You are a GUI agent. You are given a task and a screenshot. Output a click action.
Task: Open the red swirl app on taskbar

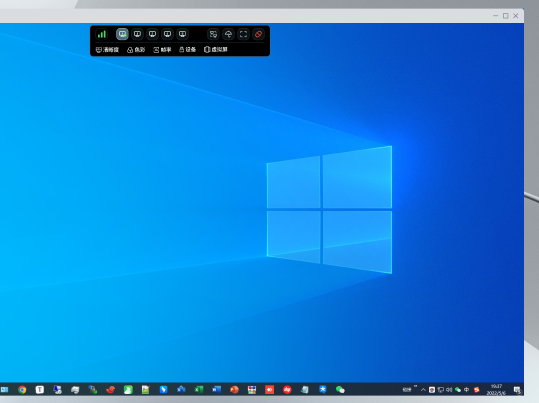(110, 390)
